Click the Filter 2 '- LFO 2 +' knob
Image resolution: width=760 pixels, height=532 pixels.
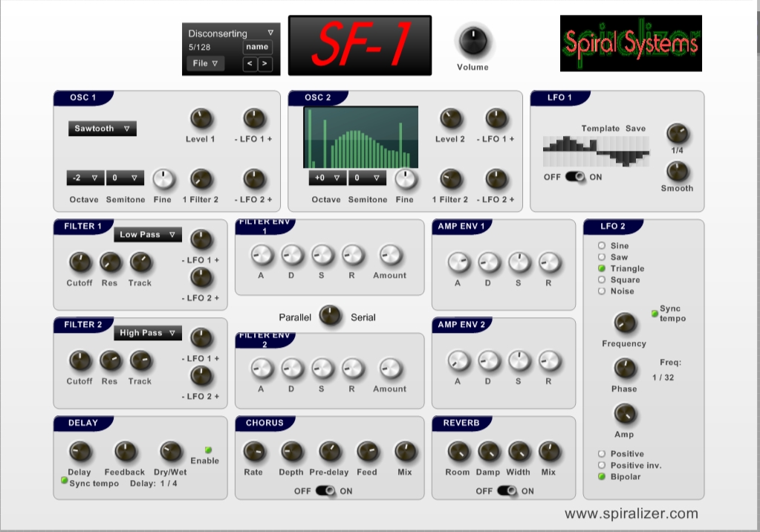tap(201, 376)
